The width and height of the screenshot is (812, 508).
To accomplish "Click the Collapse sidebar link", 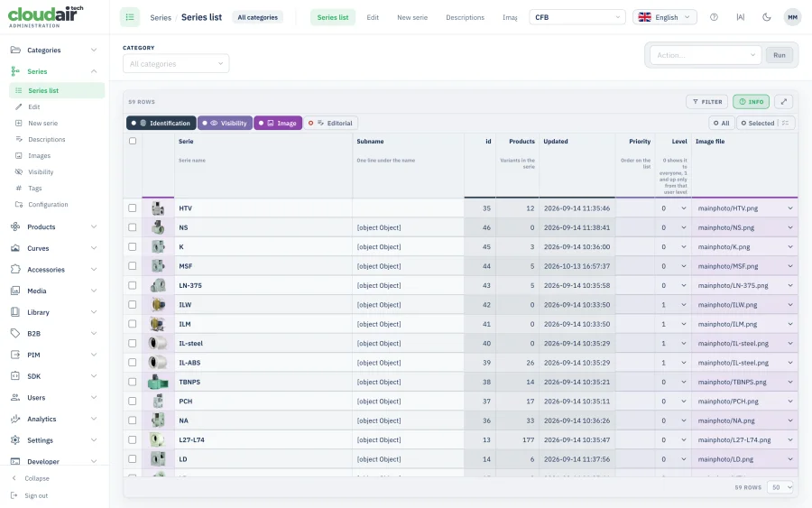I will pyautogui.click(x=37, y=478).
